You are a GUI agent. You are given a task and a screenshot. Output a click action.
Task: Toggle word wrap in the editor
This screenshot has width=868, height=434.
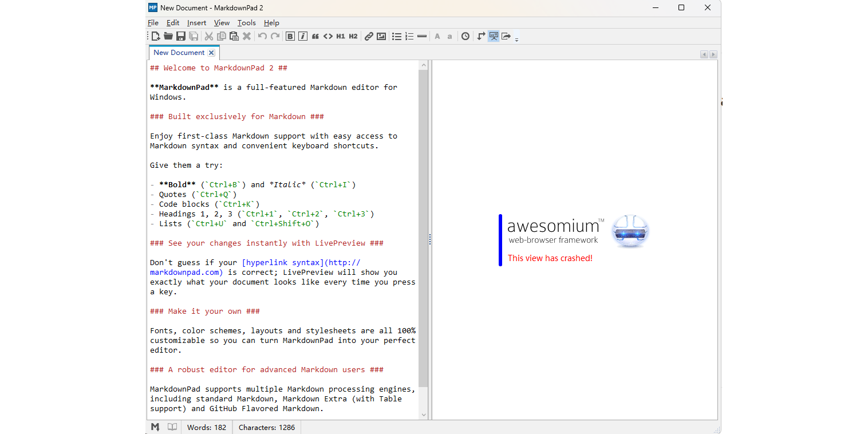481,35
